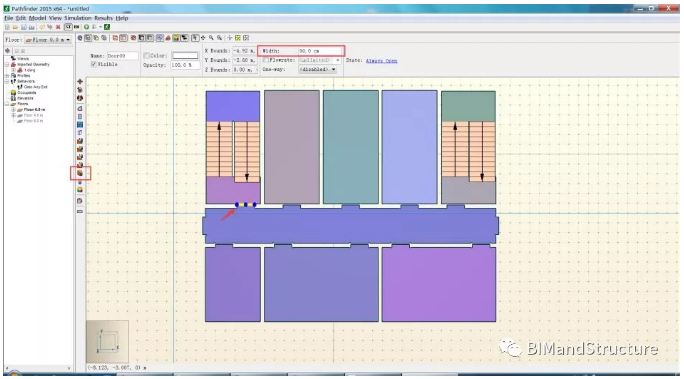Viewport: 684px width, 379px height.
Task: Click the yellow occupants display icon in view toolbar
Action: pyautogui.click(x=176, y=38)
